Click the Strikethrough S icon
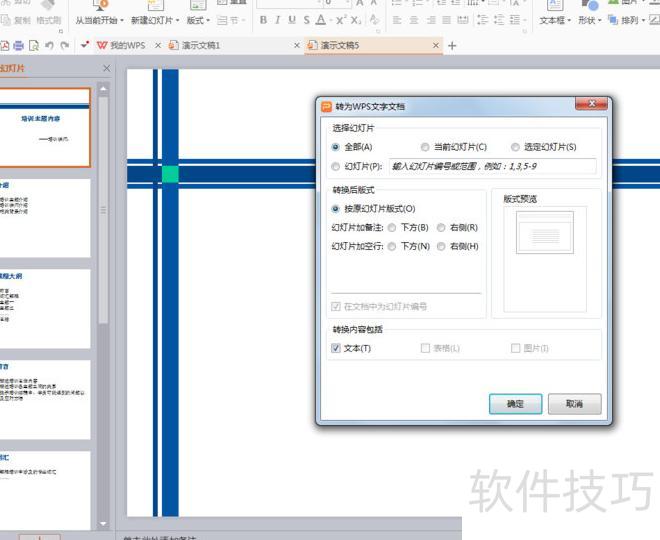Image resolution: width=660 pixels, height=540 pixels. point(306,20)
